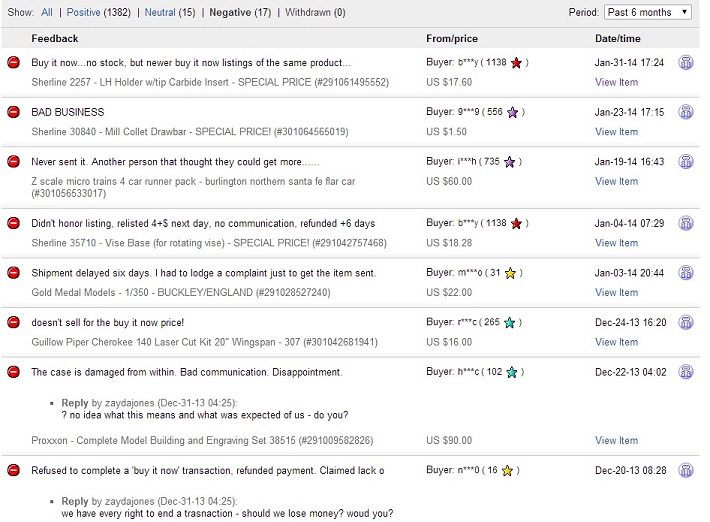Click negative icon for Shipment delayed feedback
The image size is (710, 522).
click(14, 273)
